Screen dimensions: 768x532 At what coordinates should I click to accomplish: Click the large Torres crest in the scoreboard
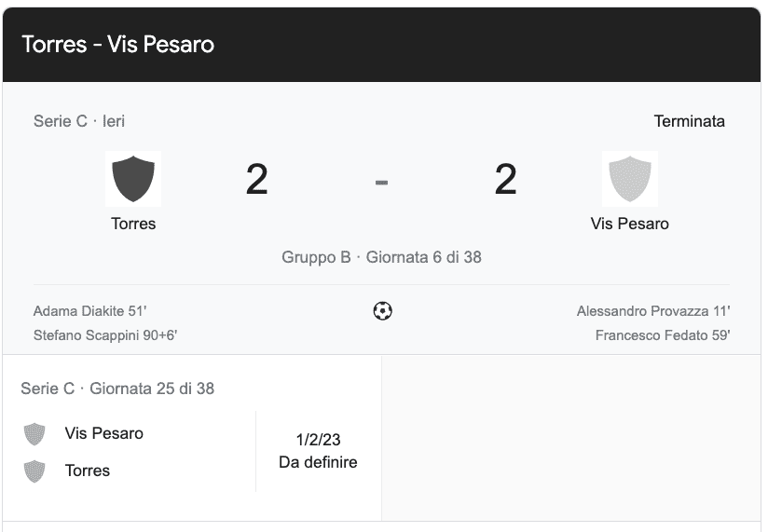[133, 179]
